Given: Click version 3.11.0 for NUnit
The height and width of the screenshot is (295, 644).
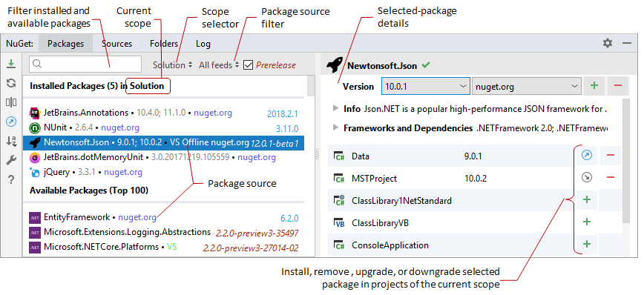Looking at the screenshot, I should [287, 129].
